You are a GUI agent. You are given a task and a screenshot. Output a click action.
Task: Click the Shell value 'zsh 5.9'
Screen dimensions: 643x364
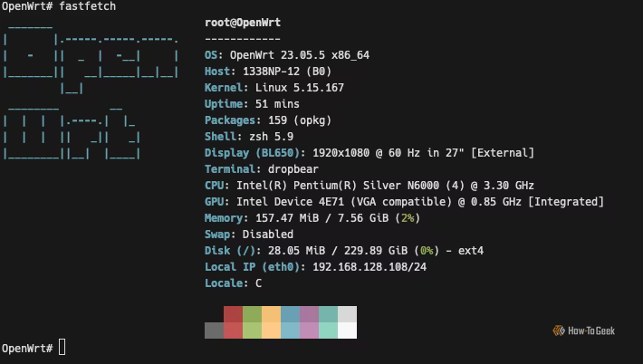(271, 137)
